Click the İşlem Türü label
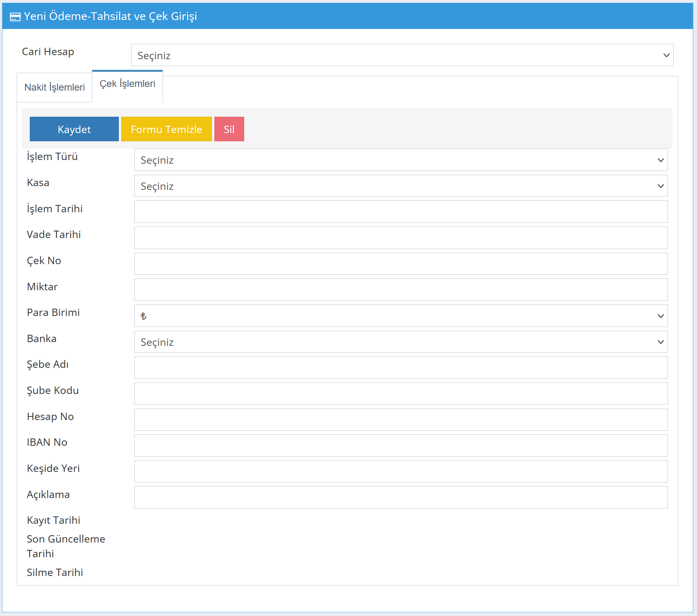Viewport: 697px width, 616px height. pos(52,157)
